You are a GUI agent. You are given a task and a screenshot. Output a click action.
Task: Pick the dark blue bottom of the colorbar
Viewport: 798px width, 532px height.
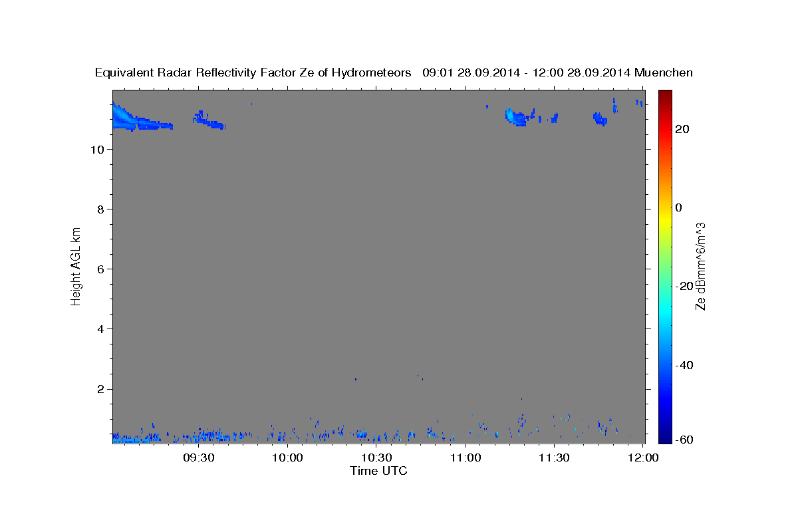tap(666, 436)
